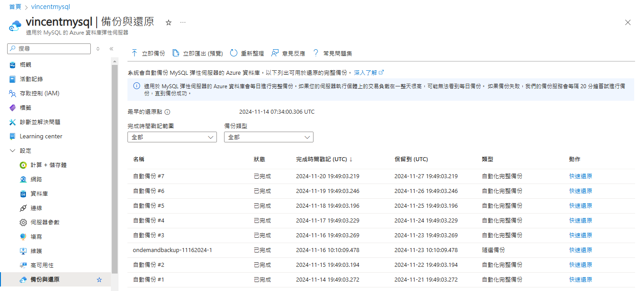The width and height of the screenshot is (644, 291).
Task: Click 快速還原 for 自動備份 #5
Action: pos(580,206)
